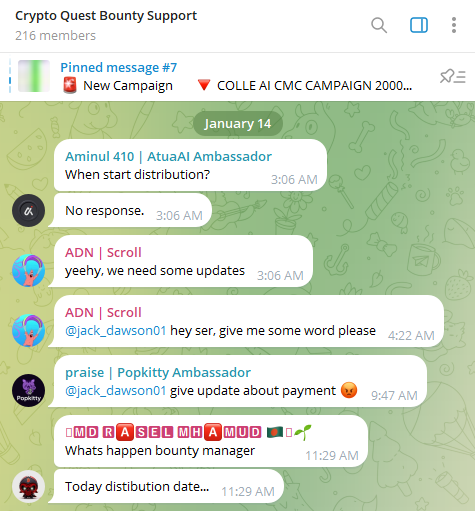Open the chat search magnifier icon
The height and width of the screenshot is (511, 475).
[x=379, y=25]
